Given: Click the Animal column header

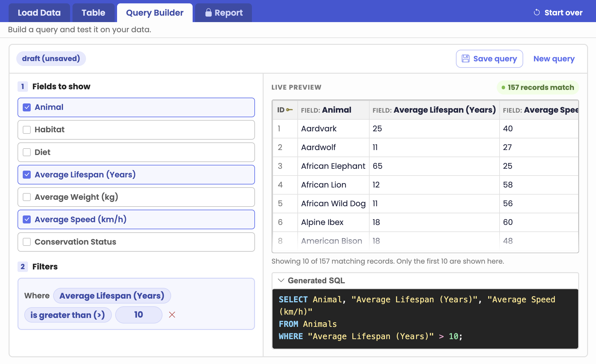Looking at the screenshot, I should pyautogui.click(x=333, y=110).
